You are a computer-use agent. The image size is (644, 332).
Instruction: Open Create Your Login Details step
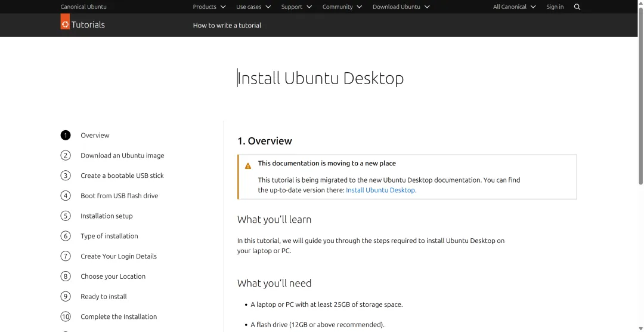pos(119,256)
